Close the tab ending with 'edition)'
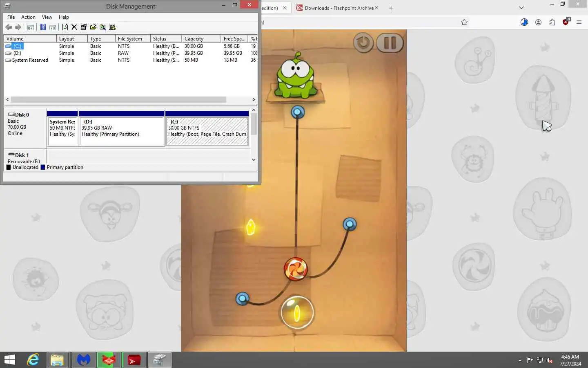 tap(285, 8)
